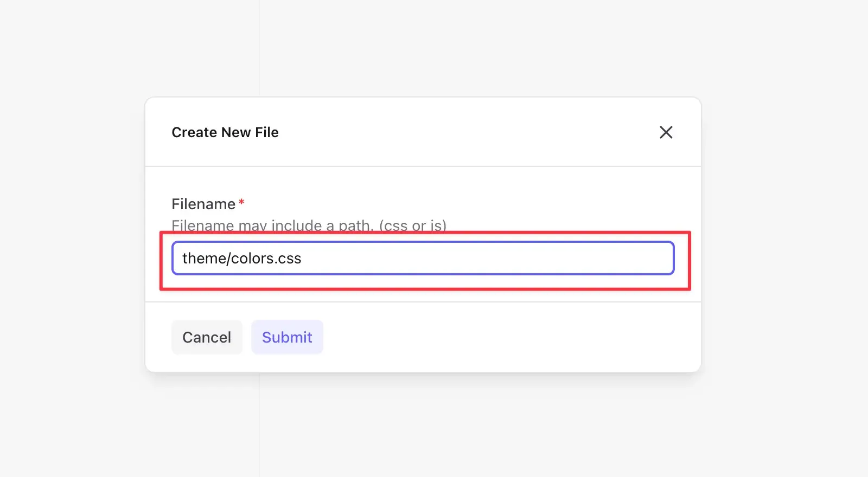Click the Create New File title
The image size is (868, 477).
tap(225, 132)
